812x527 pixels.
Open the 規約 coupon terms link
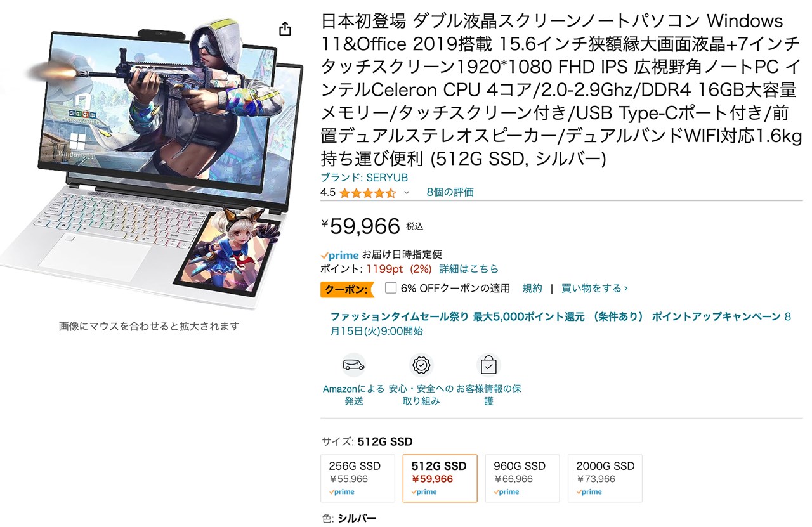[x=532, y=288]
